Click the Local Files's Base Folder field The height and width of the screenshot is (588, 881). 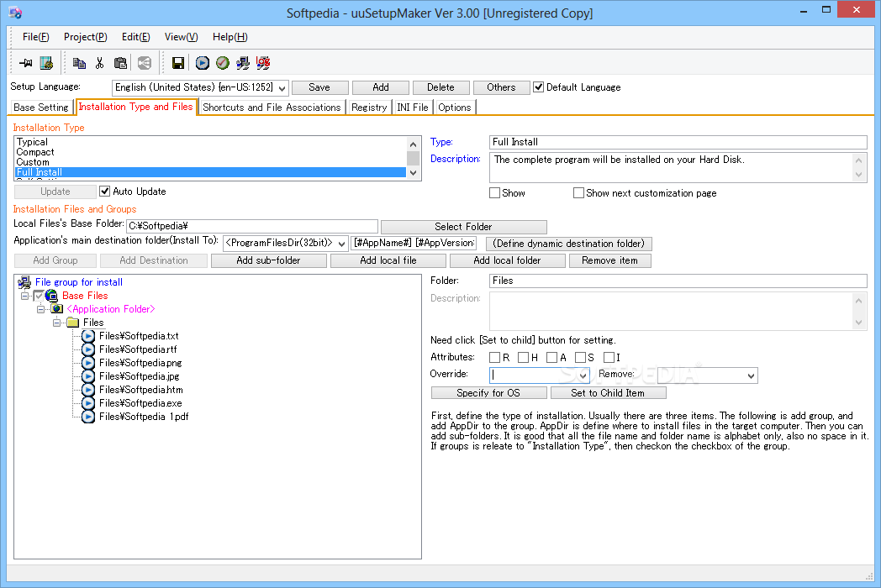[252, 226]
